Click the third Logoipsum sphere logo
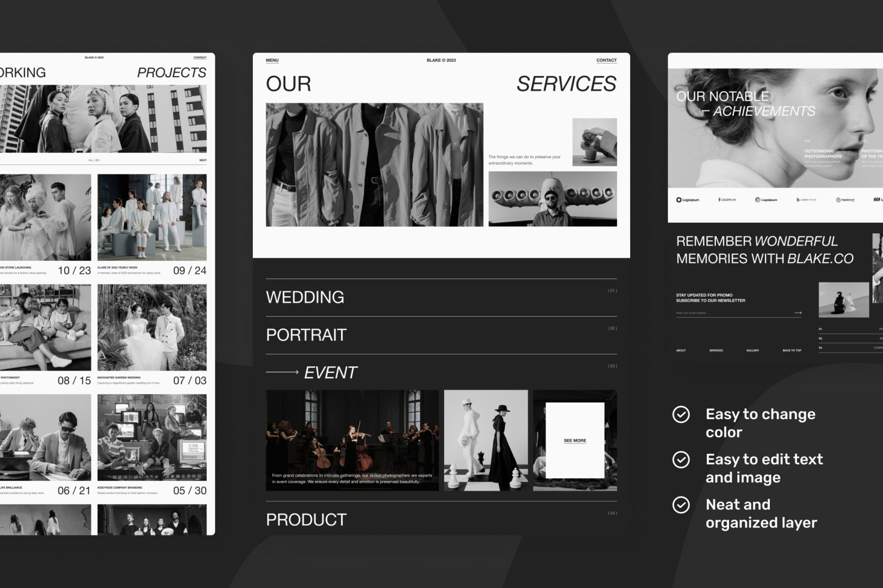The image size is (883, 588). pyautogui.click(x=766, y=200)
